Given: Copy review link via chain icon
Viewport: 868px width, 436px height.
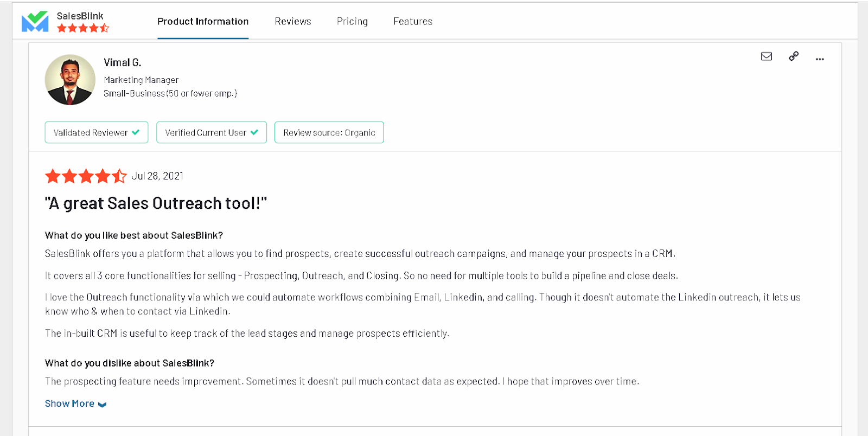Looking at the screenshot, I should click(x=794, y=56).
